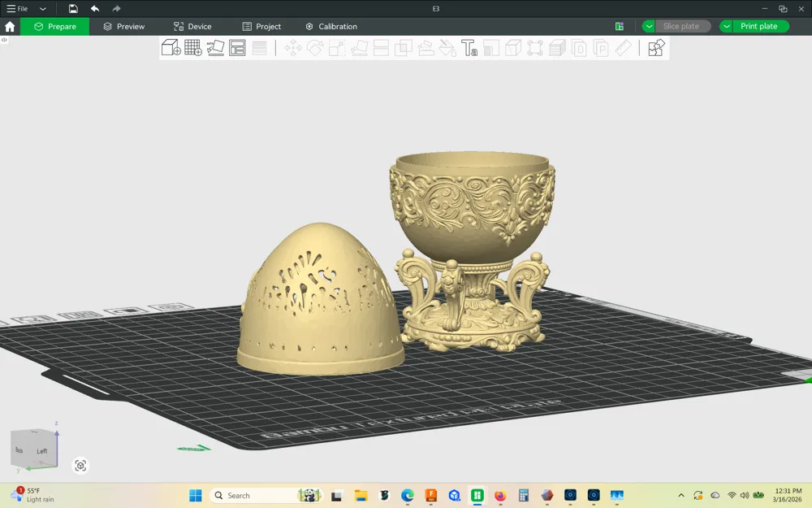Click the Slice plate button

[x=681, y=27]
